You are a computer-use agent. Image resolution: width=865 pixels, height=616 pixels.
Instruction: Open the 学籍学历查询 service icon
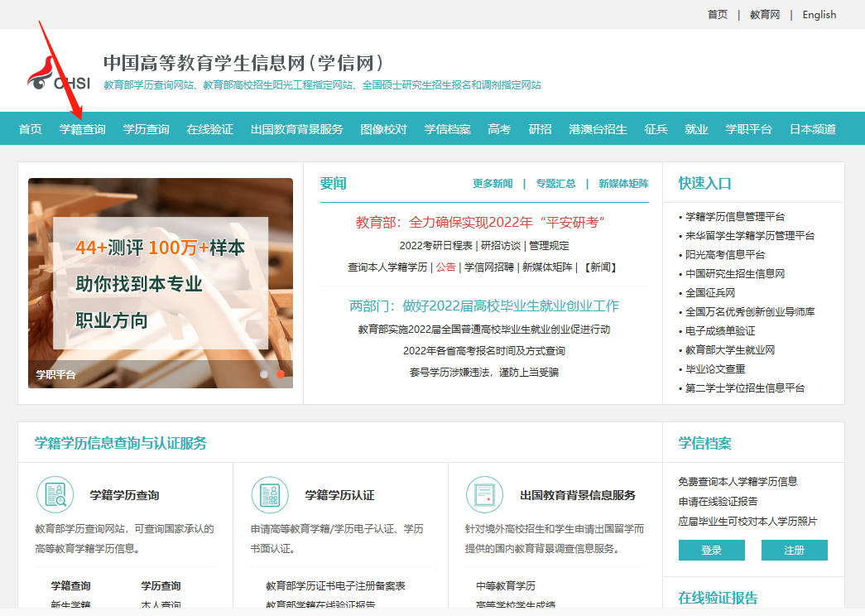pos(55,494)
